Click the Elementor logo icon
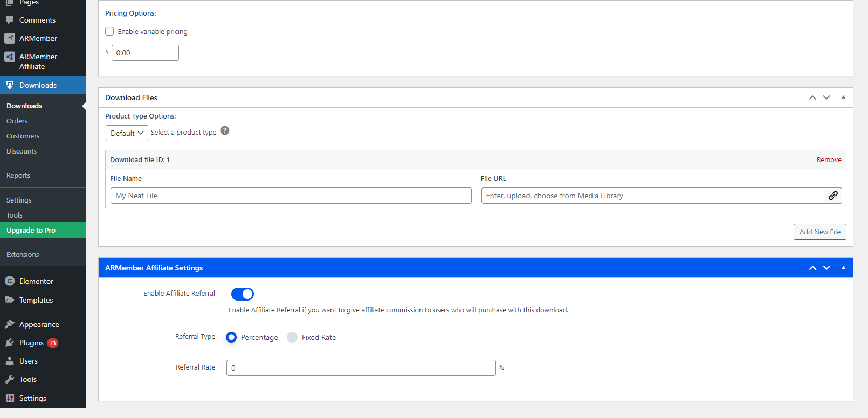Screen dimensions: 868x418 click(x=10, y=281)
